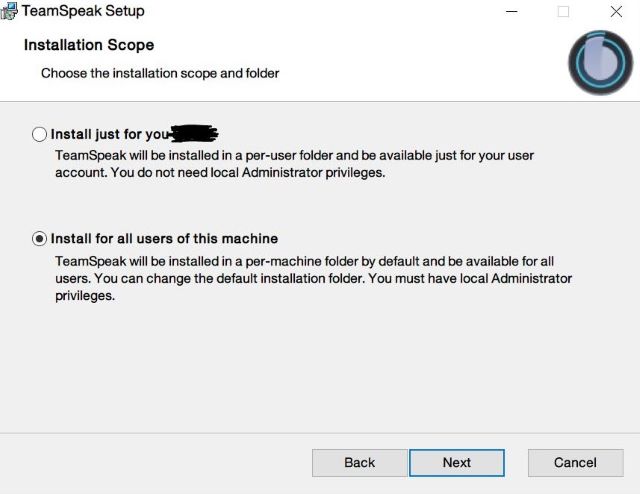Click the installer icon in the title bar

9,11
